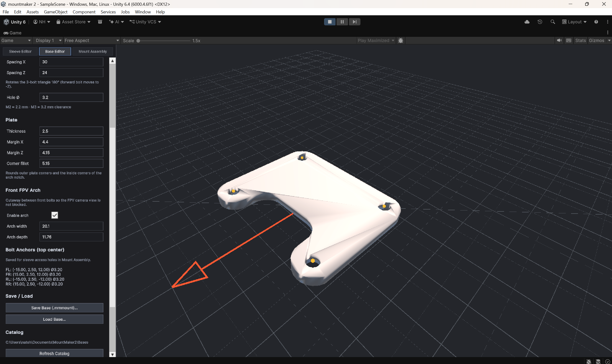The image size is (612, 364).
Task: Open the Help question-mark icon
Action: pos(596,22)
